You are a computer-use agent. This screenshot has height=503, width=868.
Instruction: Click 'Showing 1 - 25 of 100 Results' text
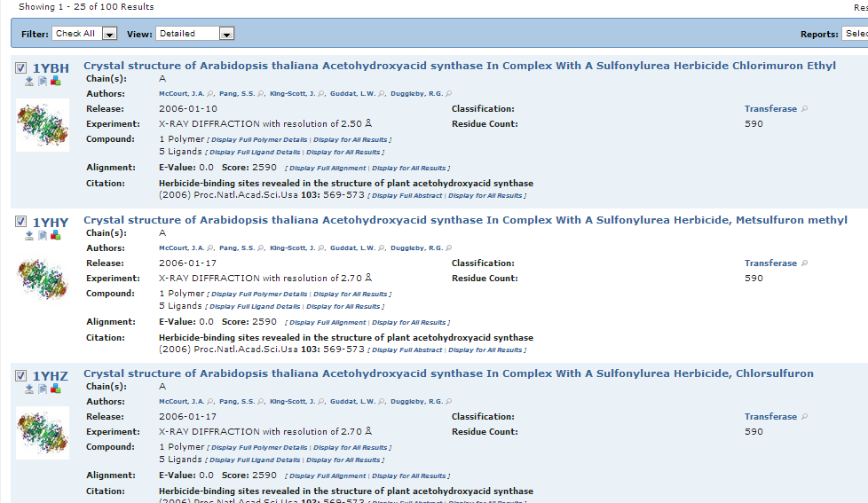(86, 7)
